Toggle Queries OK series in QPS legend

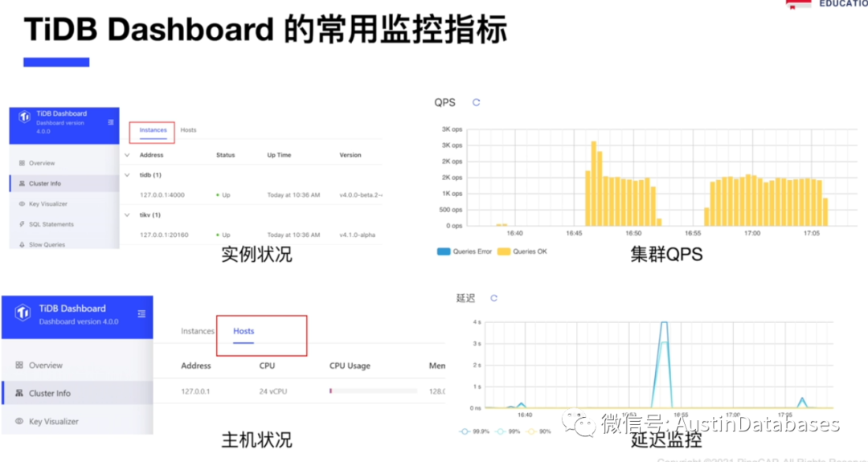coord(522,251)
